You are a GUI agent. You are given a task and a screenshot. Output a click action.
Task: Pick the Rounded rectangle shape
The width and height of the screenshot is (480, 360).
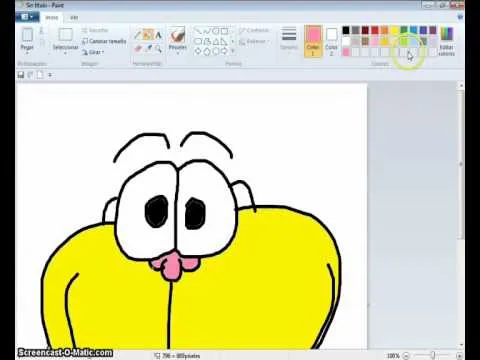[x=198, y=41]
